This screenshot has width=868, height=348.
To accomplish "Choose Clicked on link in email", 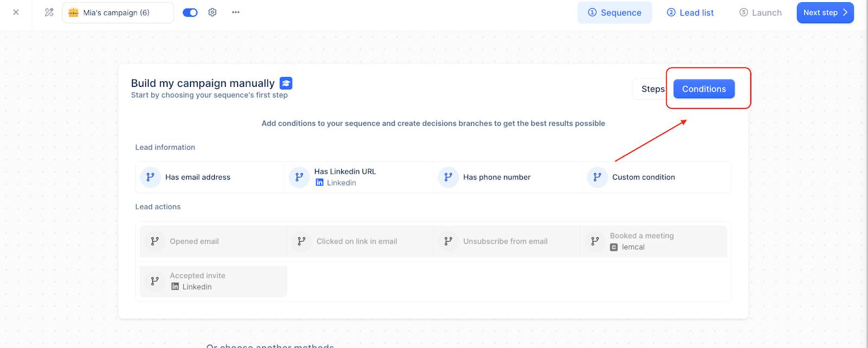I will 360,242.
